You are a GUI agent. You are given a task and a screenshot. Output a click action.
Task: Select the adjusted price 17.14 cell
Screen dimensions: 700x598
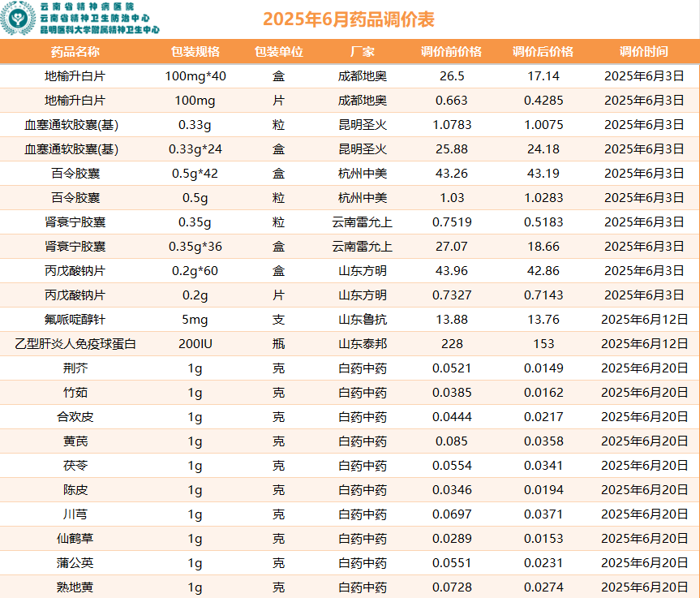[x=543, y=76]
